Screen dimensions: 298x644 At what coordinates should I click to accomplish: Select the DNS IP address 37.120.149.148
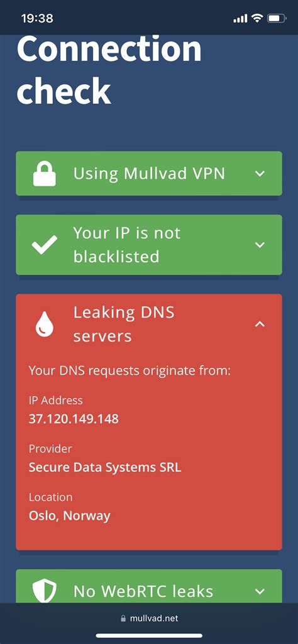(x=74, y=419)
